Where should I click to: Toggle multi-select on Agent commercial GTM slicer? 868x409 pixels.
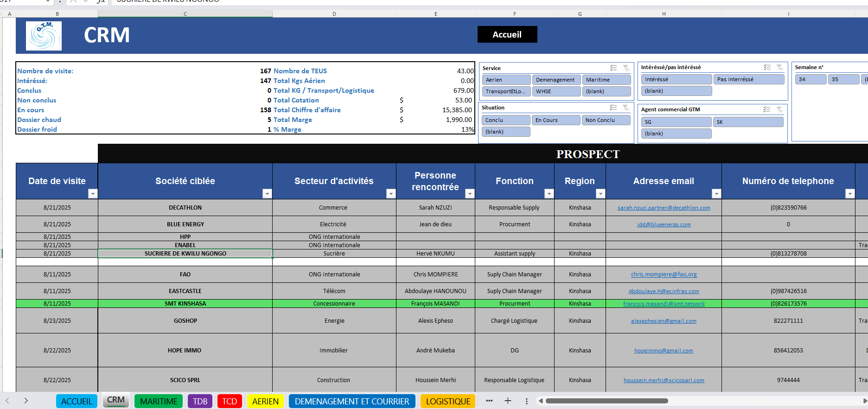(x=766, y=109)
